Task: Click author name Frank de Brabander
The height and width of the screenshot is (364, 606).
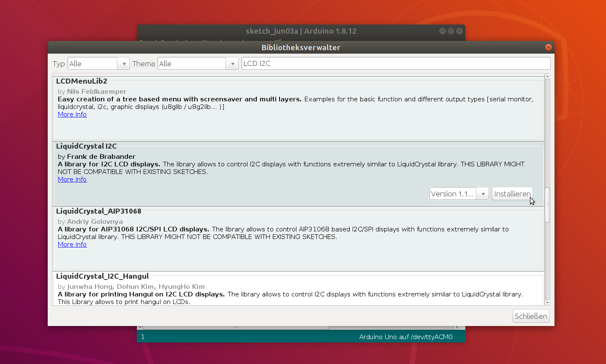Action: 101,157
